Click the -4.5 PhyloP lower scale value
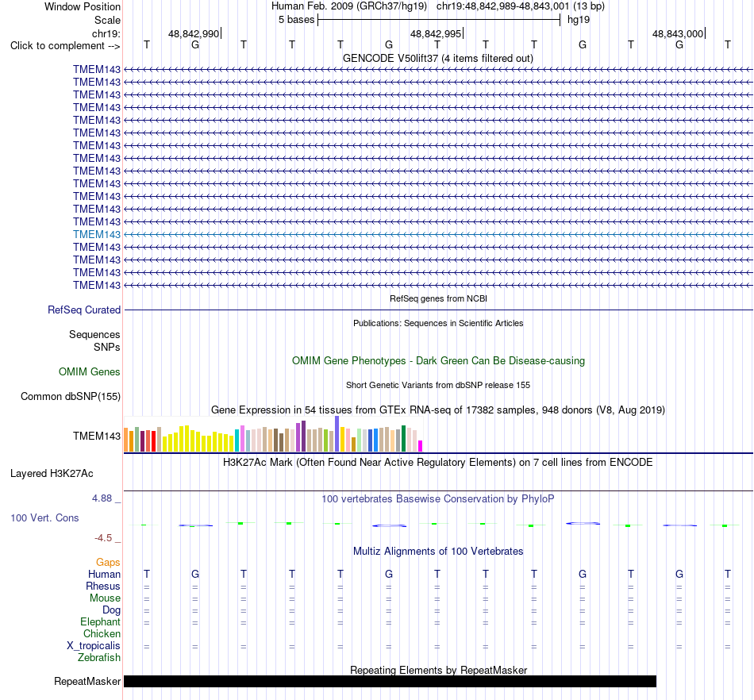 (103, 538)
